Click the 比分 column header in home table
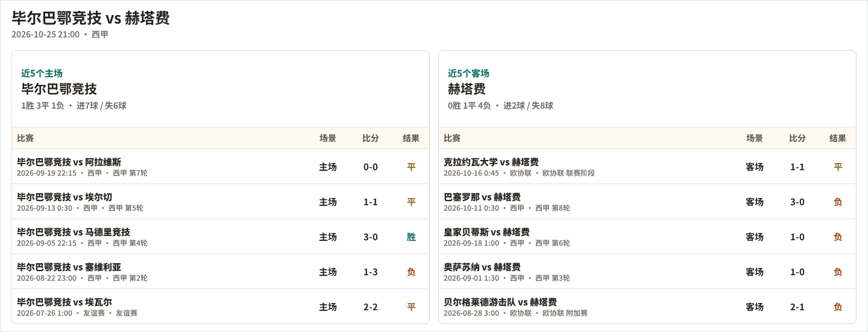Viewport: 868px width, 332px height. click(371, 138)
